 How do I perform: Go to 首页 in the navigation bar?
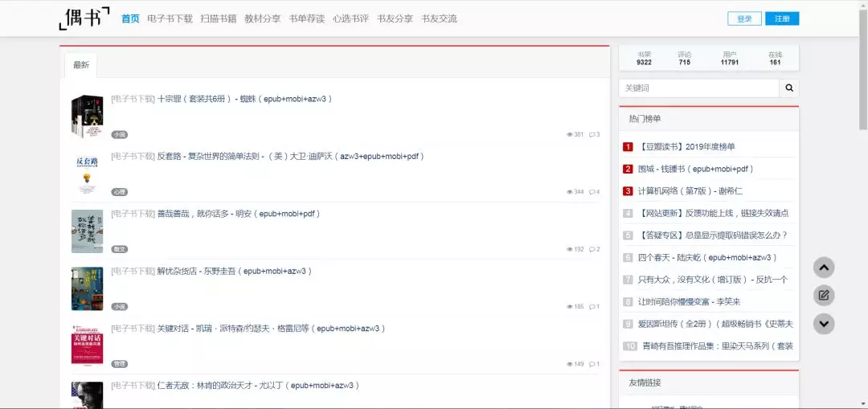point(130,18)
